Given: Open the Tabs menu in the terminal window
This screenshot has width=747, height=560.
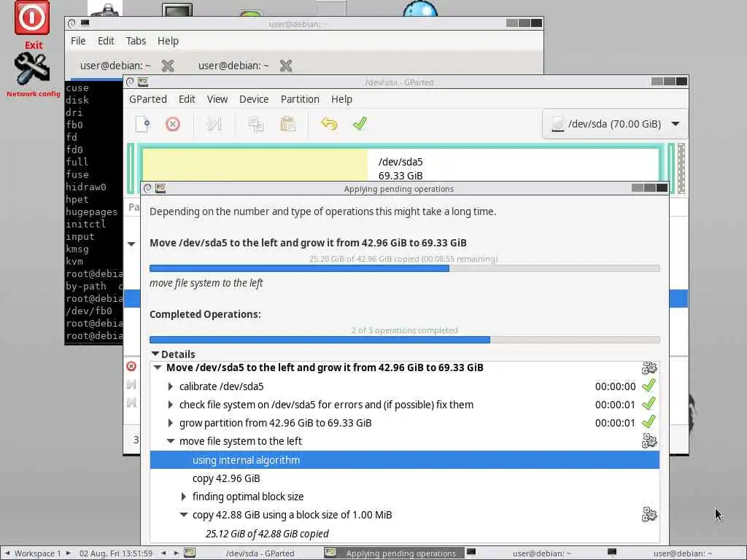Looking at the screenshot, I should pos(136,41).
